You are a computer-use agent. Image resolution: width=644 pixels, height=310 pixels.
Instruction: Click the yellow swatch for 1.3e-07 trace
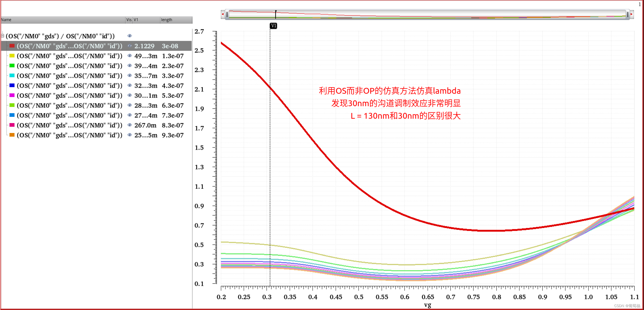point(12,56)
